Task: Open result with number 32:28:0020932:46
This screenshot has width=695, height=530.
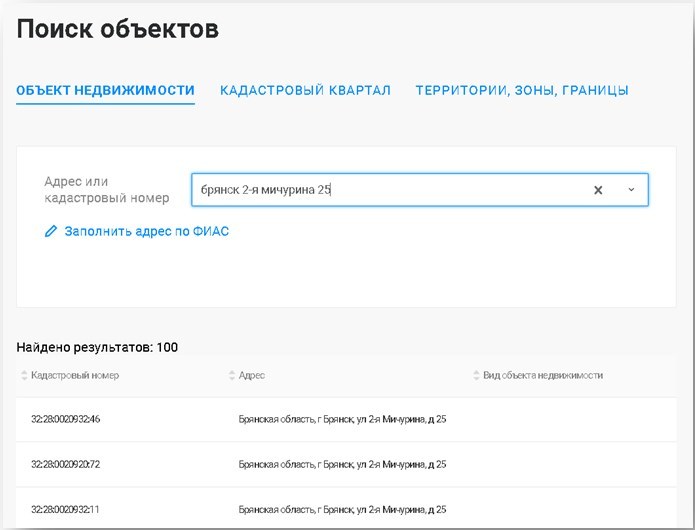Action: point(65,419)
